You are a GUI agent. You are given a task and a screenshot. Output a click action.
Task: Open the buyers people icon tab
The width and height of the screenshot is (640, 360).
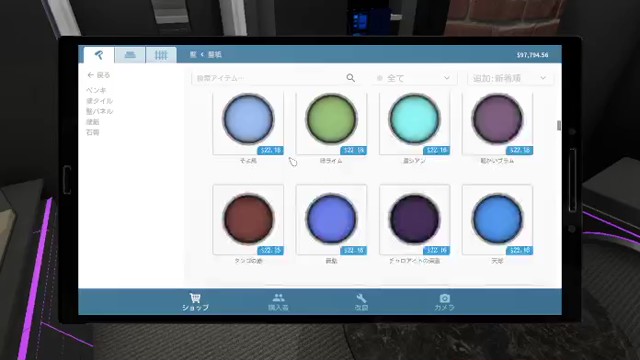278,302
